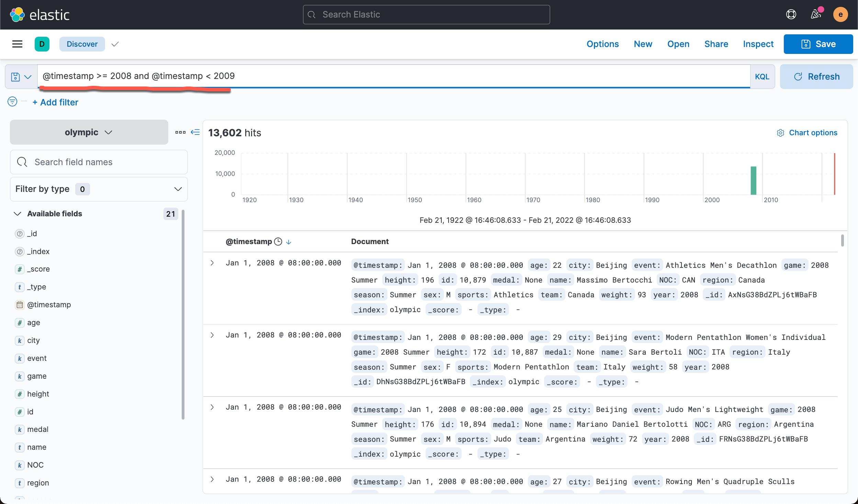Click the height number type icon
Screen dimensions: 858x504
20,394
